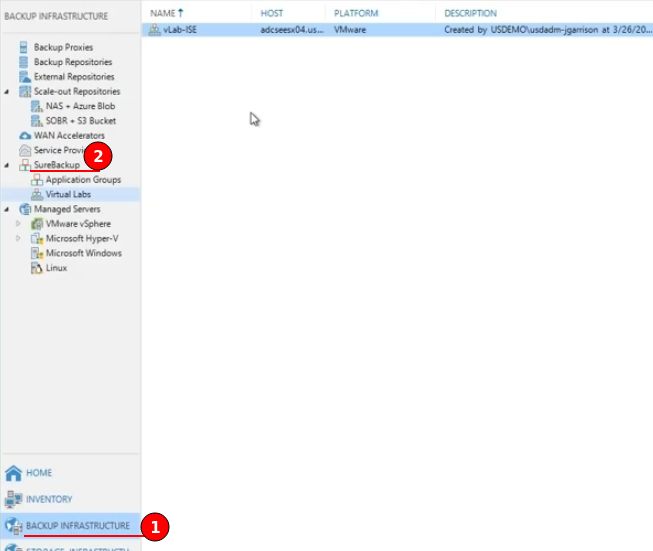
Task: Click the Inventory view icon
Action: tap(13, 499)
